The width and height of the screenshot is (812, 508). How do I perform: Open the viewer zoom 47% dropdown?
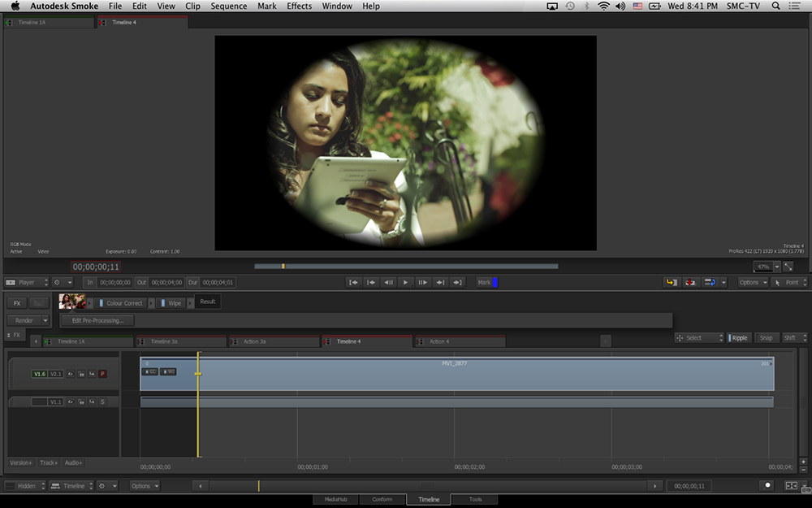(x=767, y=267)
